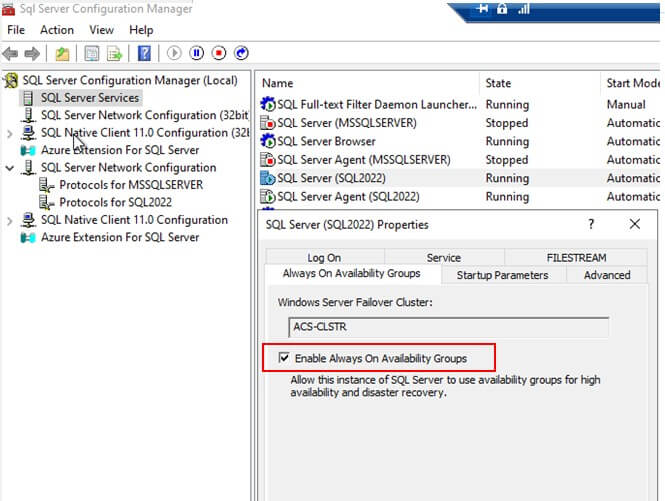Open the Advanced tab
The image size is (665, 501).
607,275
